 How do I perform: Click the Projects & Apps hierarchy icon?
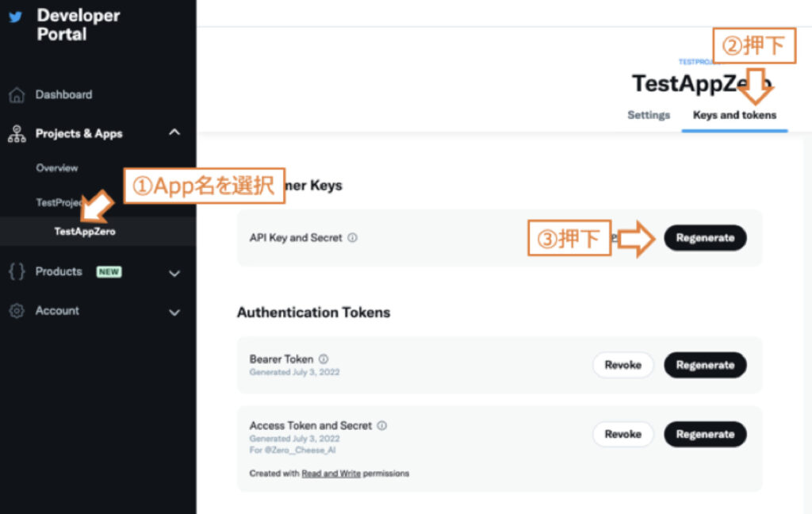point(17,134)
